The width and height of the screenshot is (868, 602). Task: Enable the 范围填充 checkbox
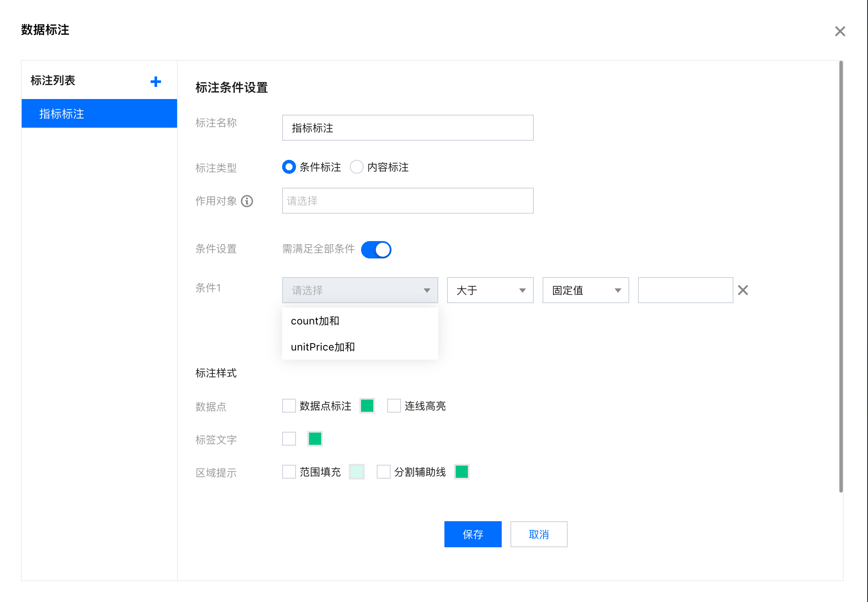tap(289, 472)
